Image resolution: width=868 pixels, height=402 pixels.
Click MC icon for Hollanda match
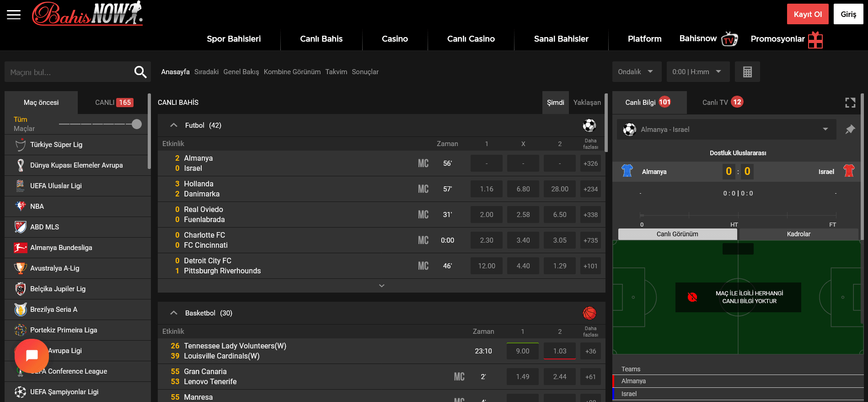[423, 189]
